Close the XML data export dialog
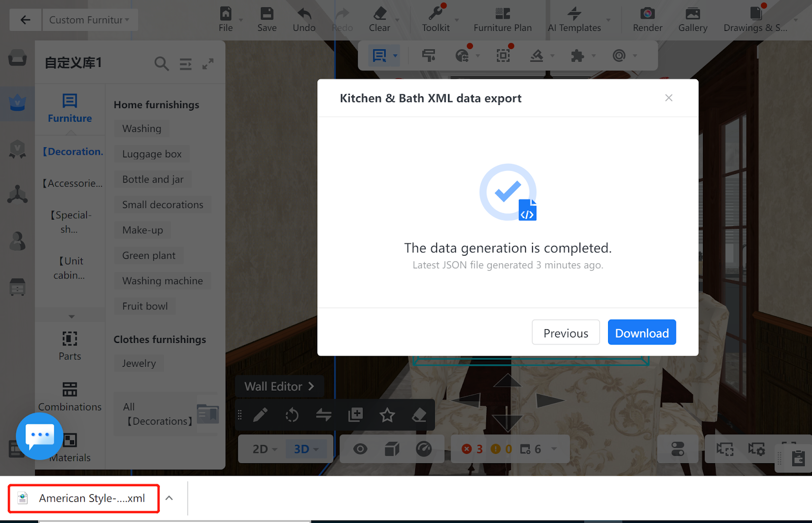Screen dimensions: 812x523 (x=668, y=98)
